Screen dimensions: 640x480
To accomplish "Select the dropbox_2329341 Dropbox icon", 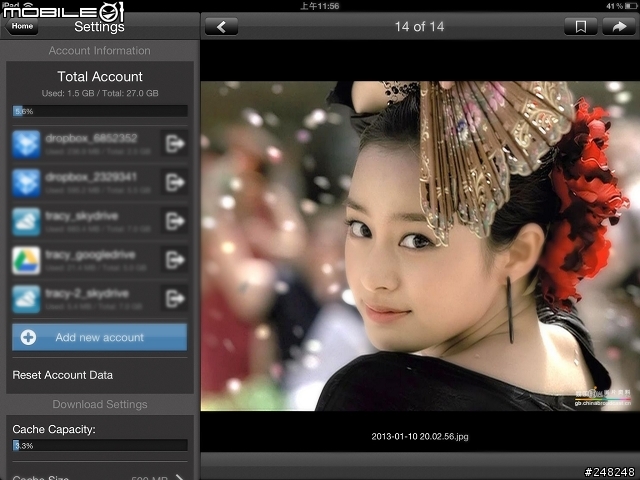I will click(26, 183).
